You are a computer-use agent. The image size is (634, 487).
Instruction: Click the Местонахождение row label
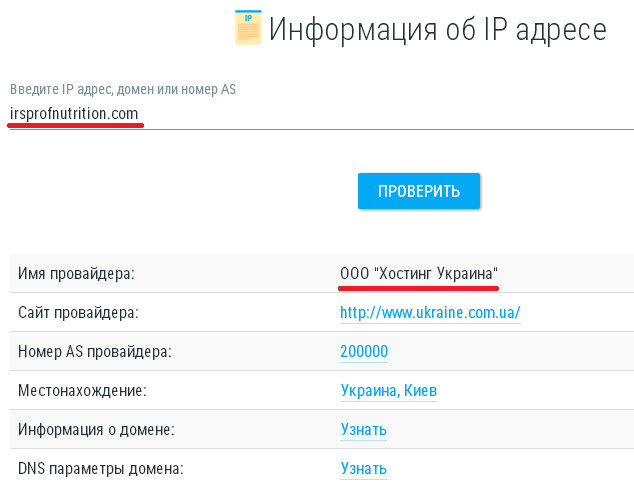[x=82, y=391]
